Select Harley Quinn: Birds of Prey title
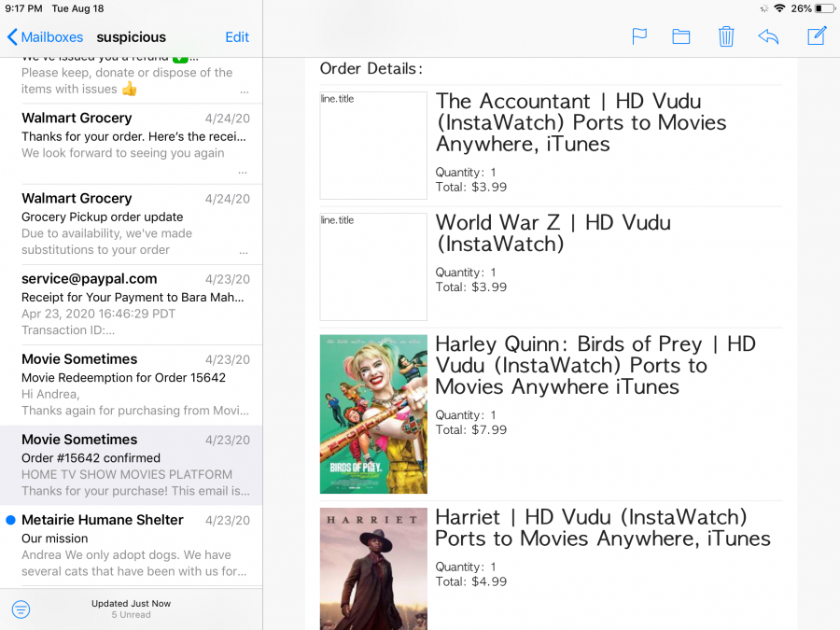 [595, 365]
